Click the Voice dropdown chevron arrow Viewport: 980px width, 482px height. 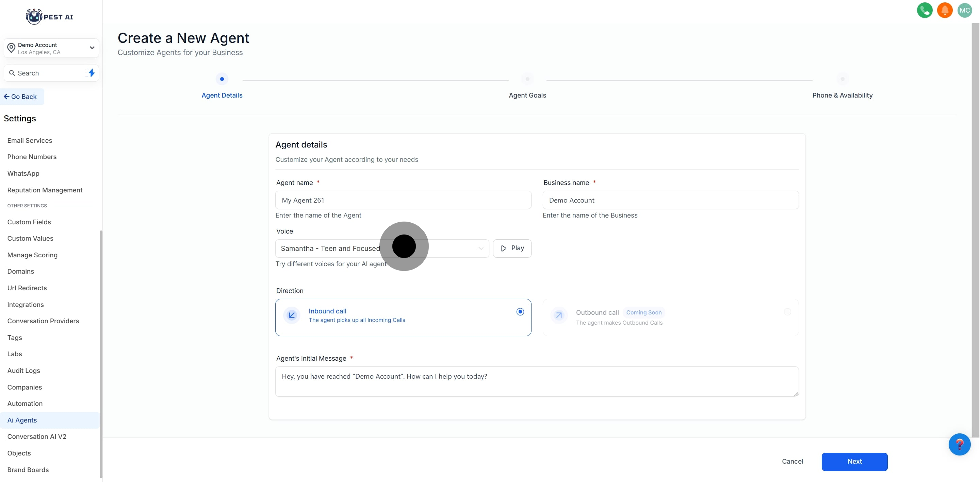click(481, 248)
